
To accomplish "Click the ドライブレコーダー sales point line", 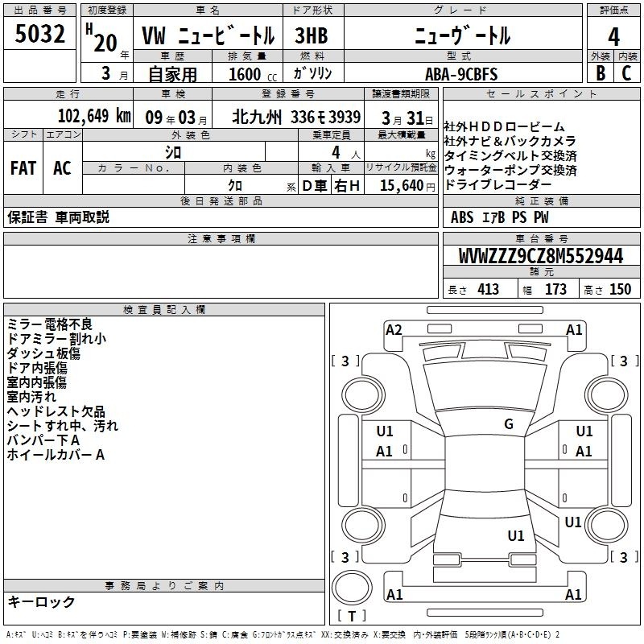I will 498,185.
